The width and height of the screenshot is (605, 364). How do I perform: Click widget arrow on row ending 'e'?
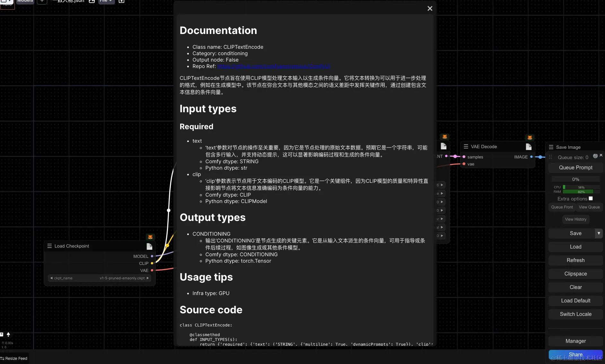click(442, 193)
